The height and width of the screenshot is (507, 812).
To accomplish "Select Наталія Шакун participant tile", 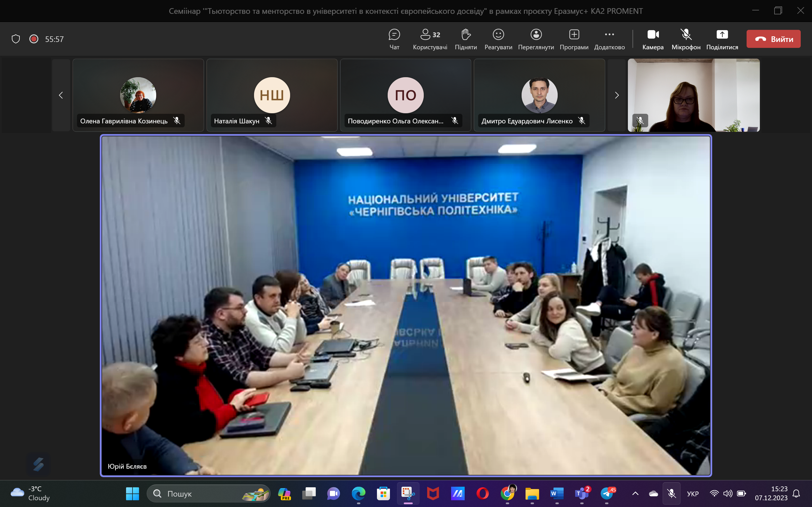I will tap(272, 95).
